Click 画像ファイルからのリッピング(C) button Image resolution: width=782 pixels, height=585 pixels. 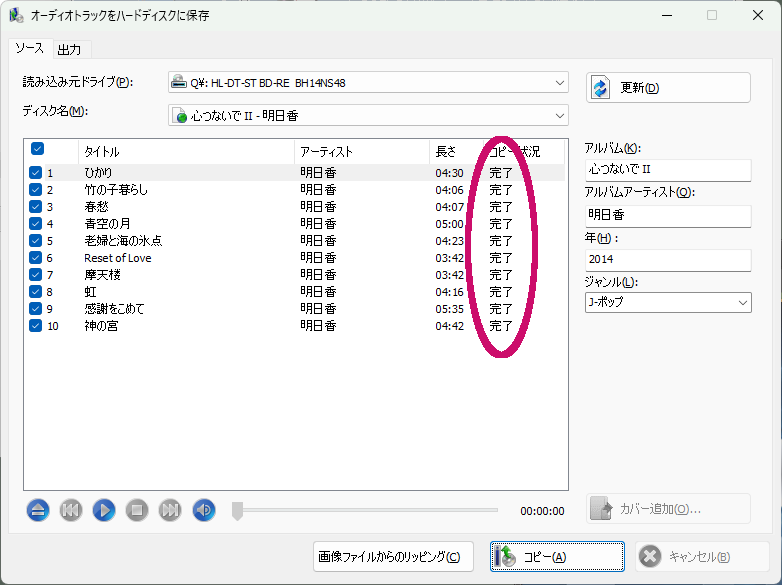coord(393,557)
